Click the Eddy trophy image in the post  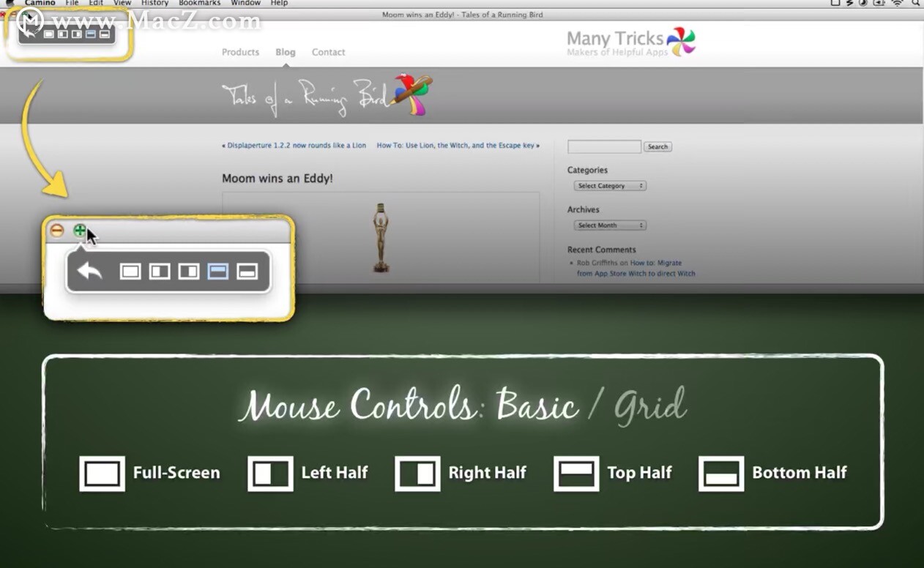[x=381, y=238]
